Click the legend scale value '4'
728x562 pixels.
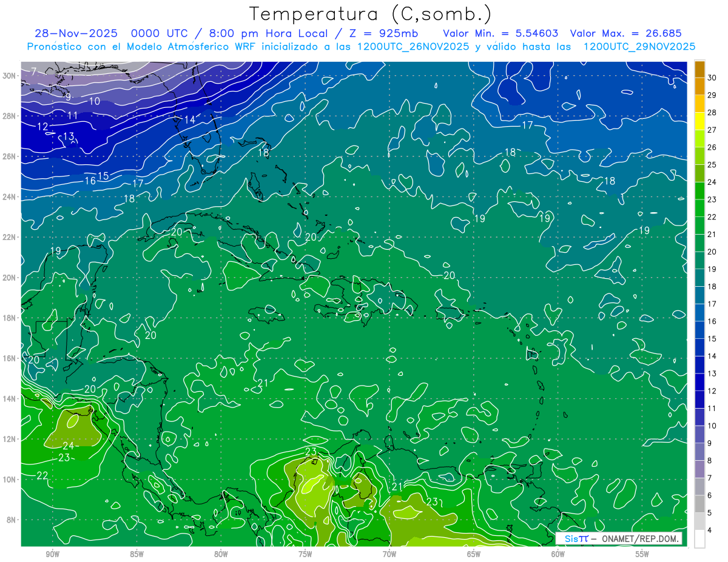click(710, 530)
